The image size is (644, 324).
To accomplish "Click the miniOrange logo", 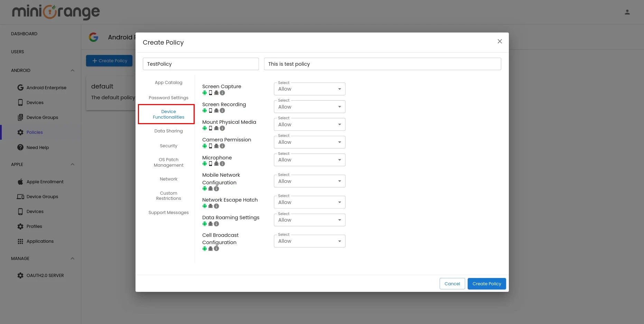I will [55, 12].
